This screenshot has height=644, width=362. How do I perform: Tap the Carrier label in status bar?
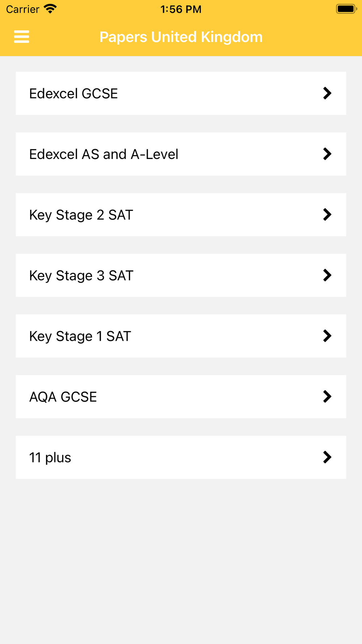pyautogui.click(x=22, y=9)
